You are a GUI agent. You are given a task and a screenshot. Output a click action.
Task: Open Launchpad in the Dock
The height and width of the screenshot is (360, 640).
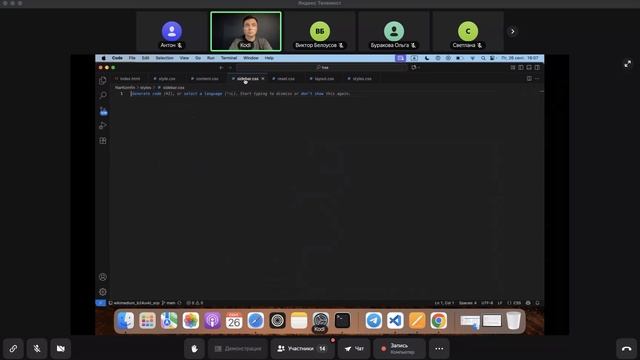147,320
